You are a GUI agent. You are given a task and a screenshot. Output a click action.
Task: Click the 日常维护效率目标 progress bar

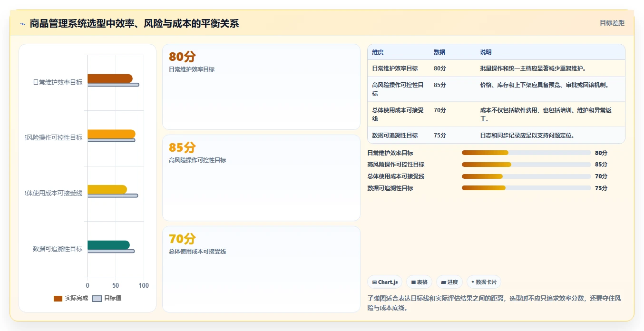526,153
